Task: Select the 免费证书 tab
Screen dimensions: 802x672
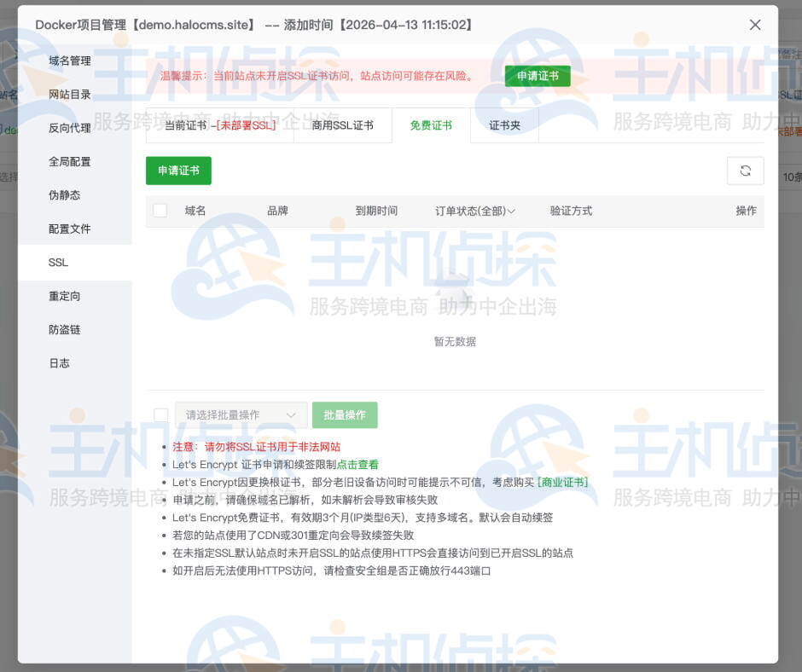Action: pyautogui.click(x=431, y=125)
